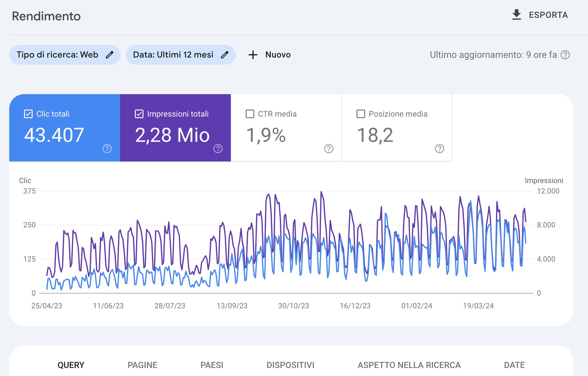Click the 28/07/23 date axis label
The width and height of the screenshot is (588, 376).
(x=170, y=306)
